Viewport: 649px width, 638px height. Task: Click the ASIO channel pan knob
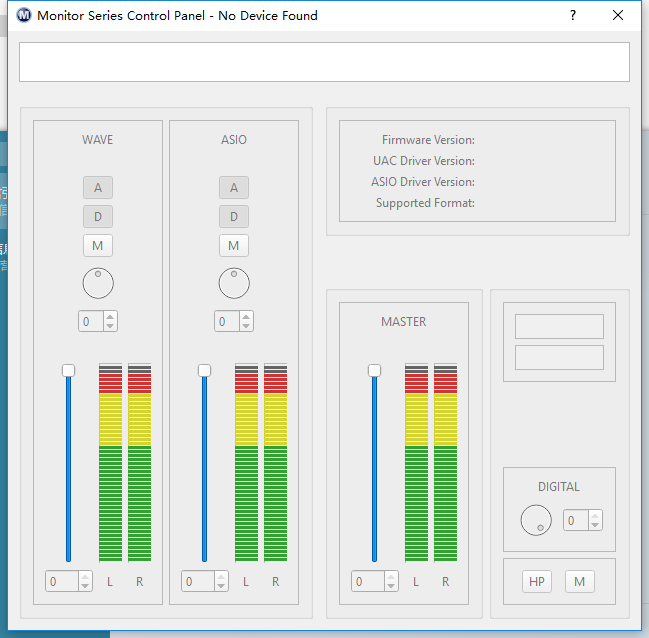pos(234,283)
